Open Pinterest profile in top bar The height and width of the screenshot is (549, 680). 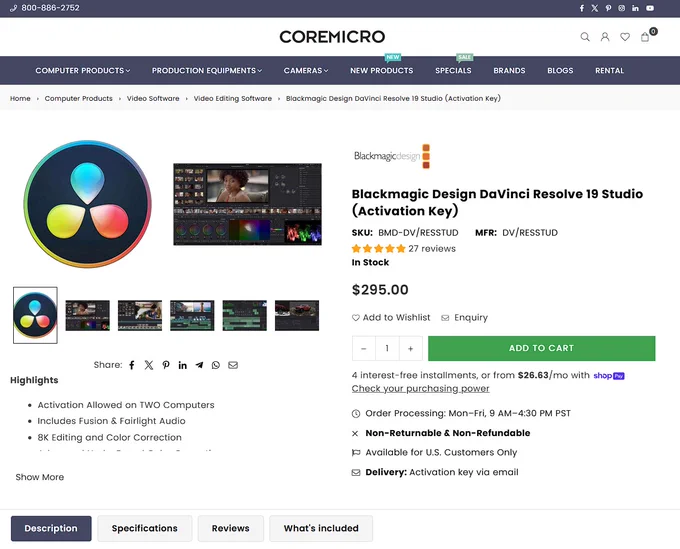click(x=608, y=8)
